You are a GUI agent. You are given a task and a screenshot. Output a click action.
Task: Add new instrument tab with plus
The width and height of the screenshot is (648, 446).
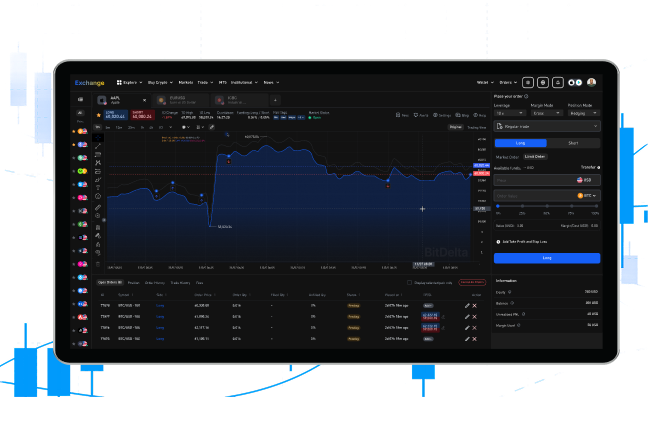point(275,100)
